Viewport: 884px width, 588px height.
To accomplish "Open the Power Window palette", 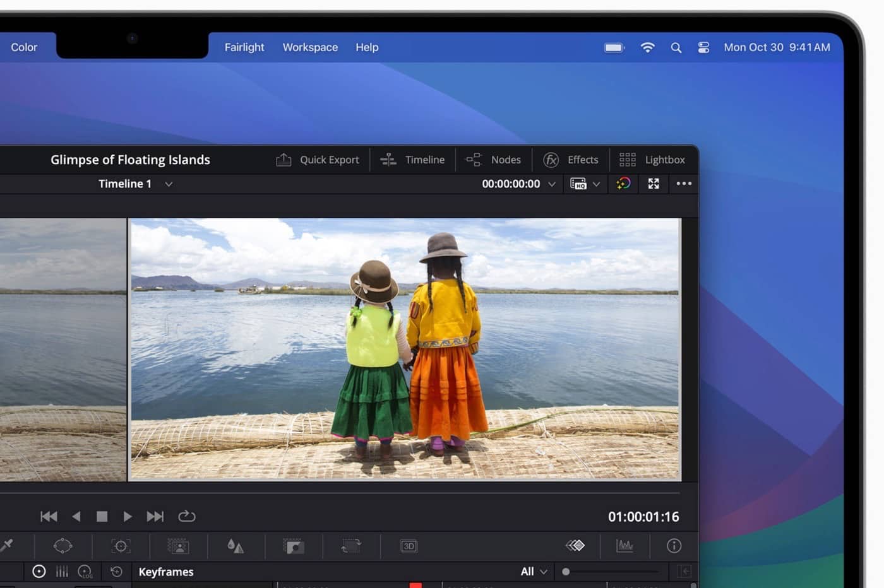I will tap(63, 546).
